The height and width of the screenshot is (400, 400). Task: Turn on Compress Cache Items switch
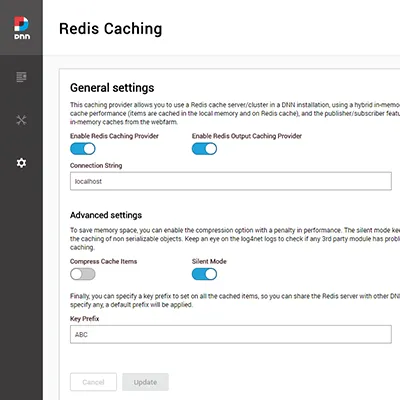point(83,274)
